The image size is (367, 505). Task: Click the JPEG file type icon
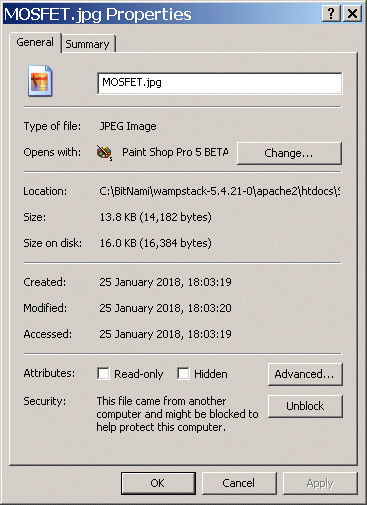click(x=40, y=81)
